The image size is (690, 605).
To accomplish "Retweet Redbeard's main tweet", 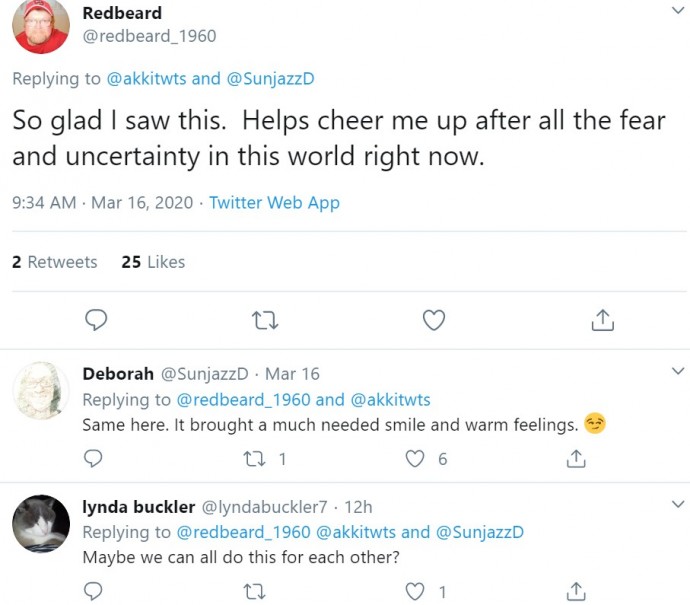I will coord(265,320).
